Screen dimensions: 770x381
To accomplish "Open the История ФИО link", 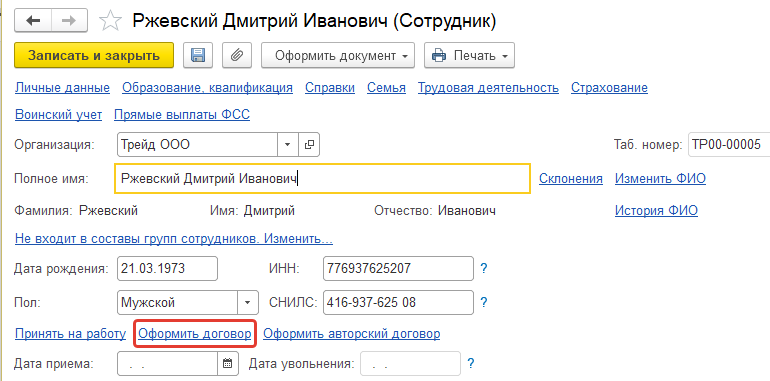I will coord(656,211).
